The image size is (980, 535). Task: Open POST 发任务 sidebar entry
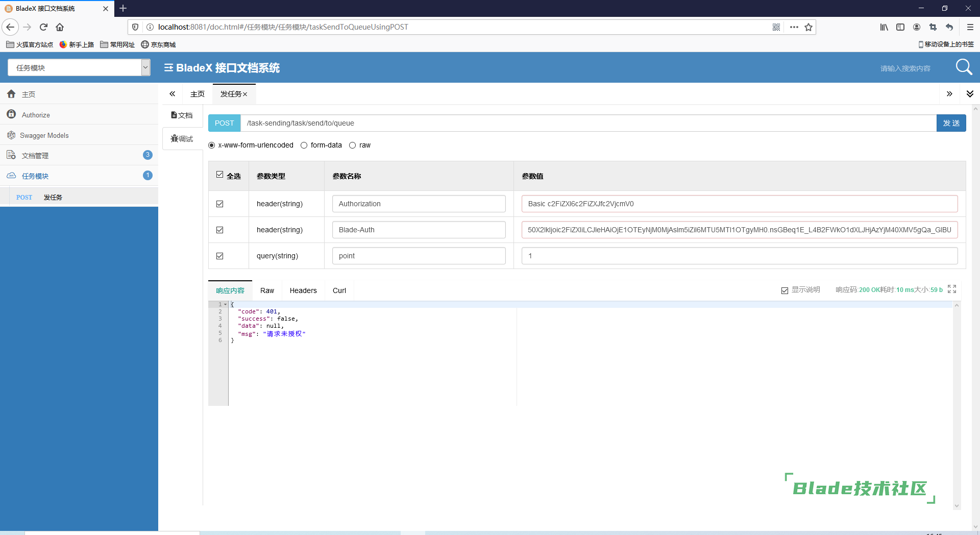click(x=79, y=197)
